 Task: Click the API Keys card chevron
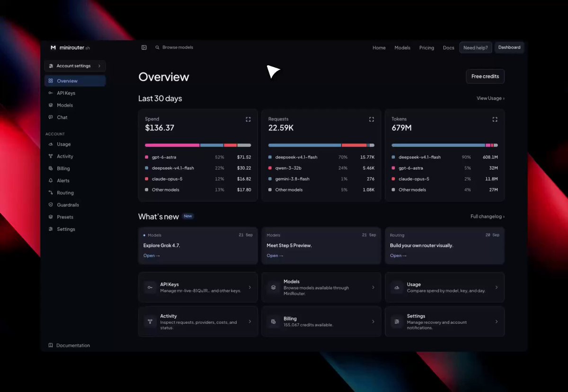click(x=250, y=287)
